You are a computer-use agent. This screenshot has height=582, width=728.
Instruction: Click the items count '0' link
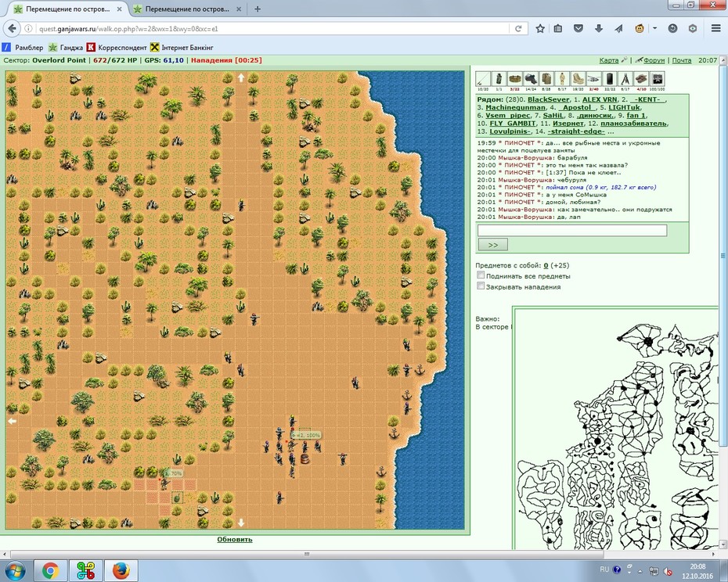546,265
